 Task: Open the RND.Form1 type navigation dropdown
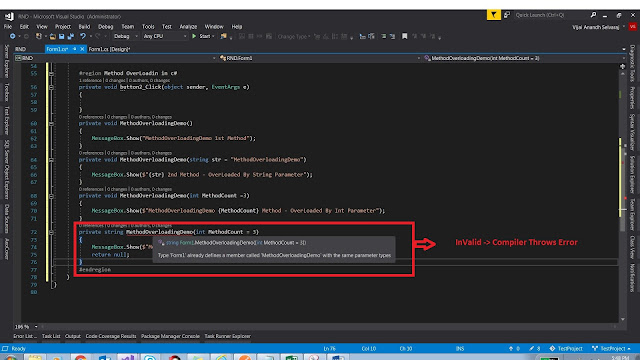click(320, 58)
